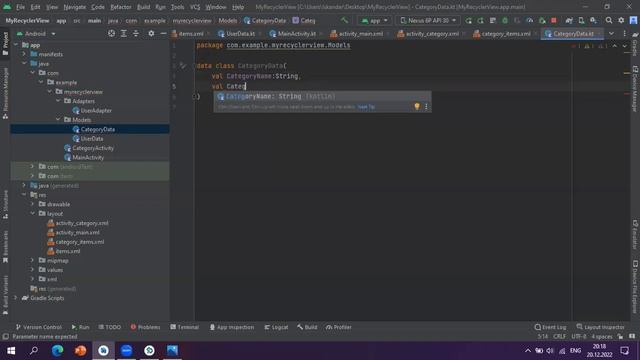This screenshot has height=360, width=640.
Task: Click Select Opened File target icon
Action: pos(111,33)
